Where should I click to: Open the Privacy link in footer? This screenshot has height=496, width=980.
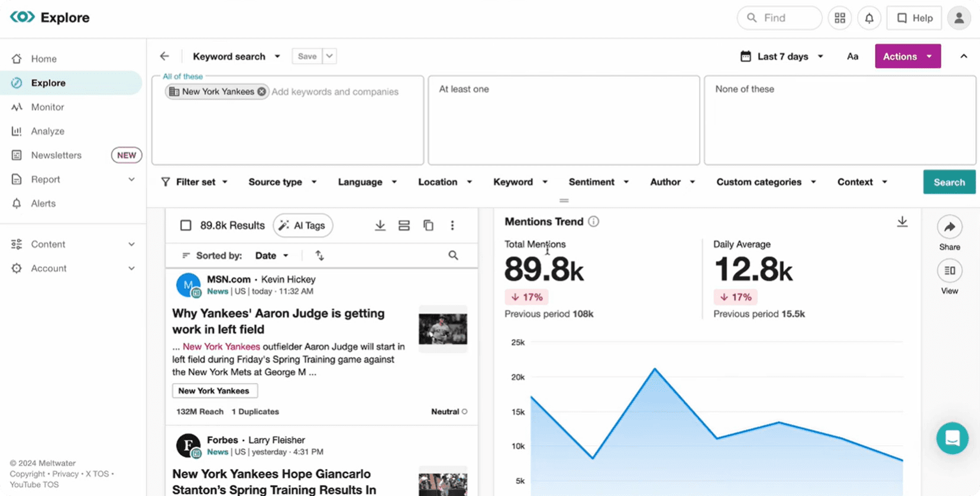coord(65,474)
